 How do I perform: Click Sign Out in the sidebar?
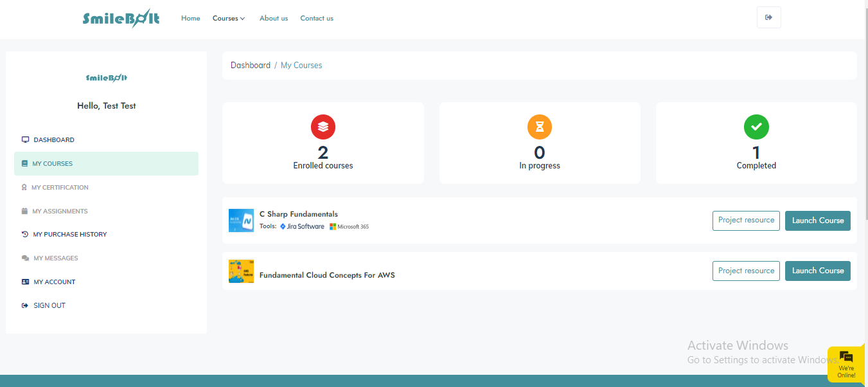coord(49,305)
